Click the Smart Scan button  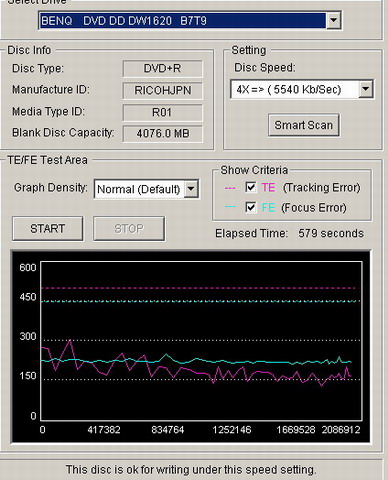pyautogui.click(x=304, y=125)
